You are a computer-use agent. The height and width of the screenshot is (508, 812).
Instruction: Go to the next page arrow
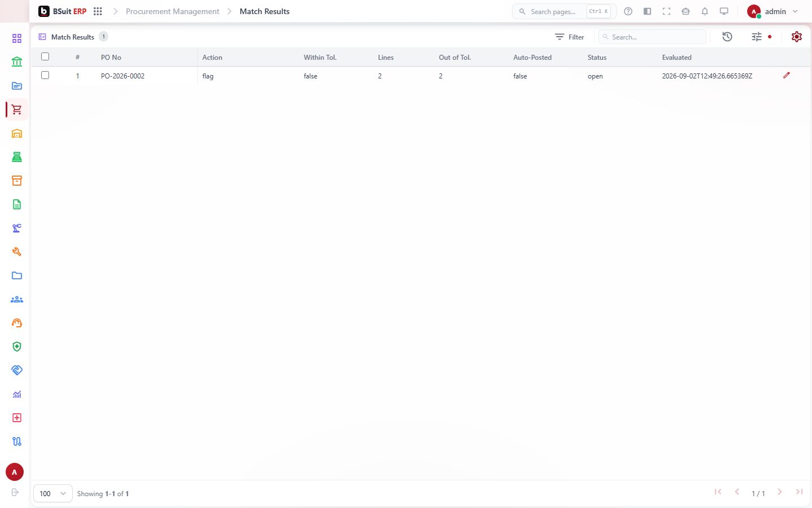point(780,492)
